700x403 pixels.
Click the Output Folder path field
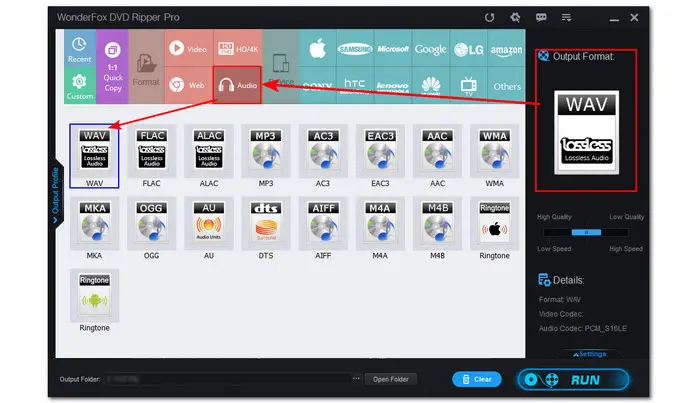227,379
